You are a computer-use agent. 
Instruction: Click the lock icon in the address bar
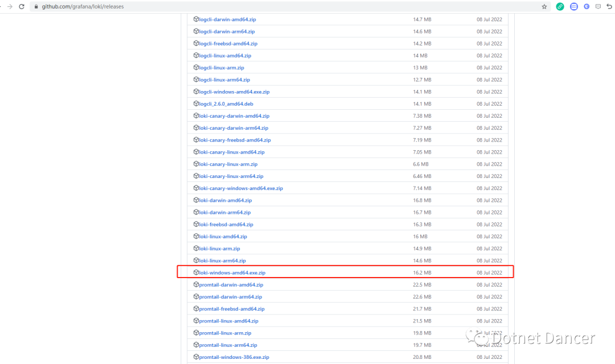coord(36,7)
